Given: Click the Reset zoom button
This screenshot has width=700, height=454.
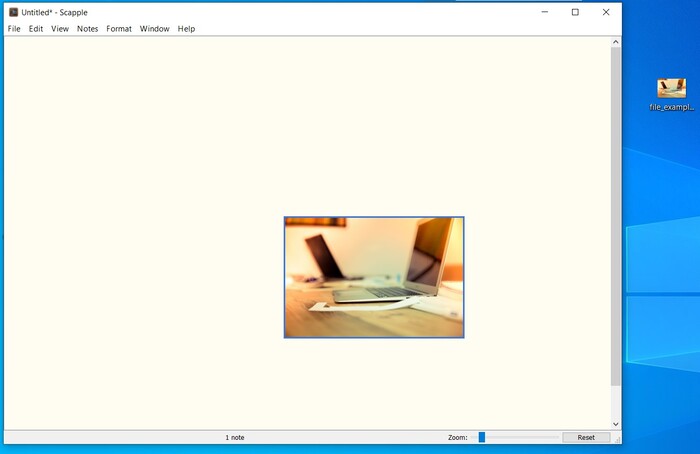Looking at the screenshot, I should [x=586, y=437].
